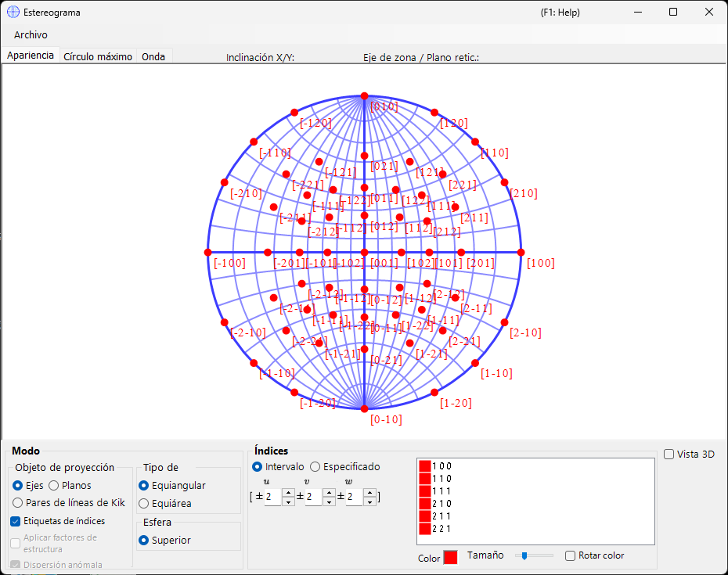This screenshot has height=575, width=728.
Task: Switch to the Círculo máximo tab
Action: coord(98,56)
